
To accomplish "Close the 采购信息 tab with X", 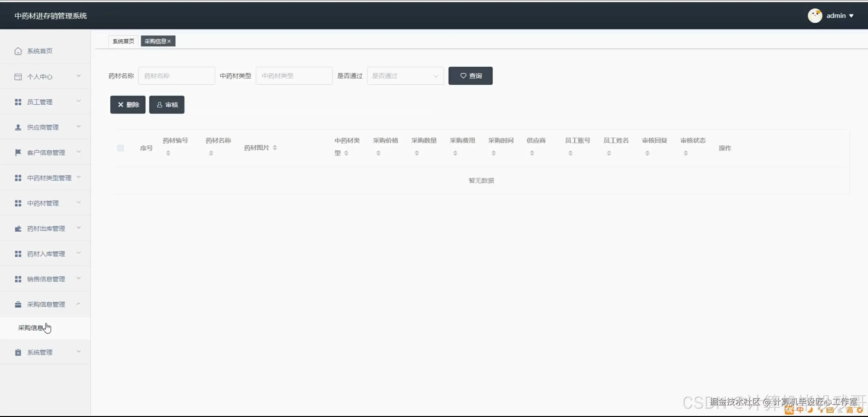I will coord(169,41).
